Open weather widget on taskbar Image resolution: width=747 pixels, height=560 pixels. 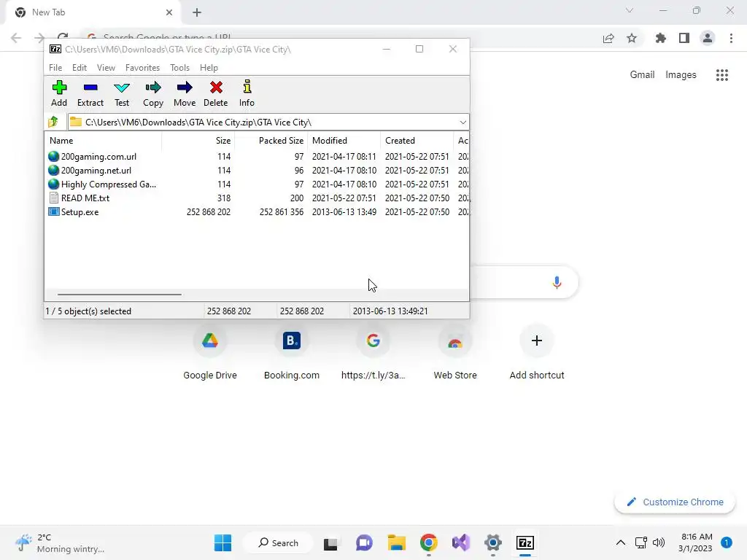pos(60,542)
